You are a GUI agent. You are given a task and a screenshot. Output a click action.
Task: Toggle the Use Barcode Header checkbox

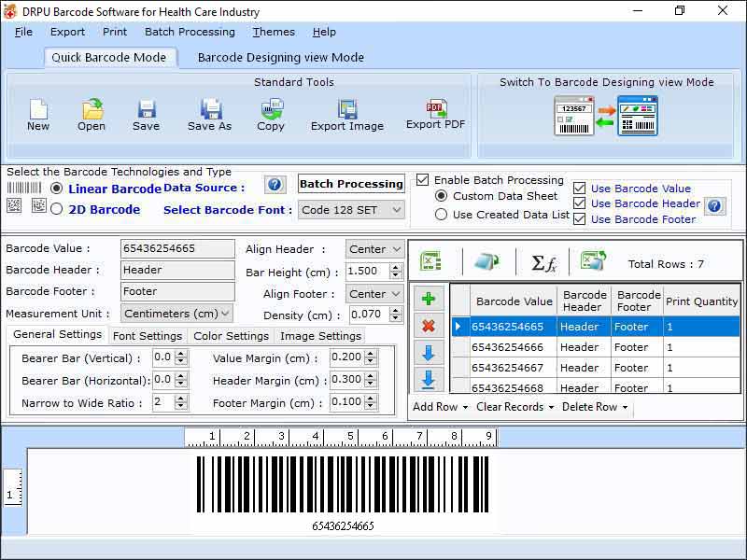pyautogui.click(x=579, y=203)
